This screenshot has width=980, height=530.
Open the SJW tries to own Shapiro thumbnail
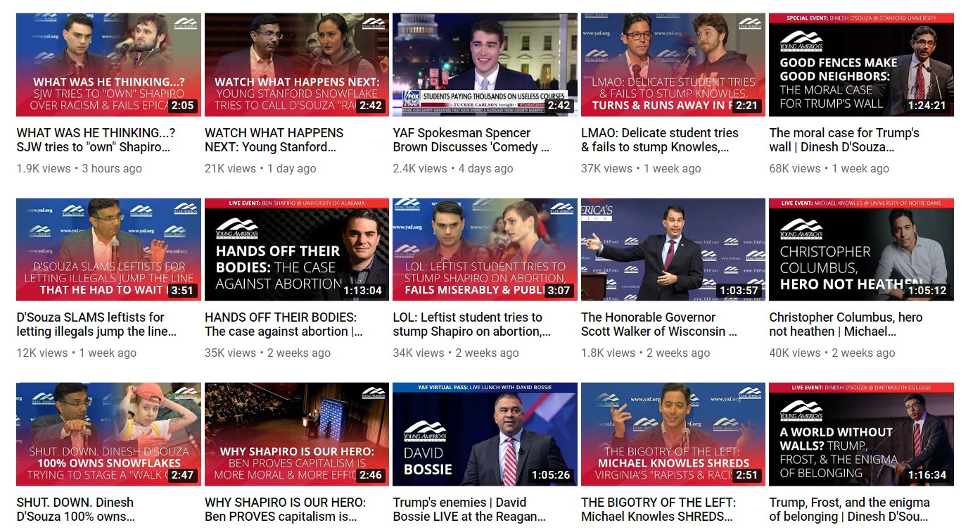point(108,65)
